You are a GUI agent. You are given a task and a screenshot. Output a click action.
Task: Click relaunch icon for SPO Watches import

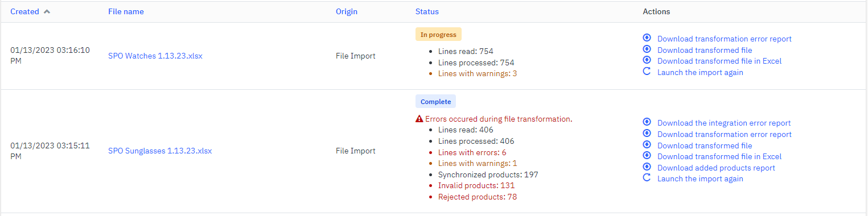click(647, 72)
